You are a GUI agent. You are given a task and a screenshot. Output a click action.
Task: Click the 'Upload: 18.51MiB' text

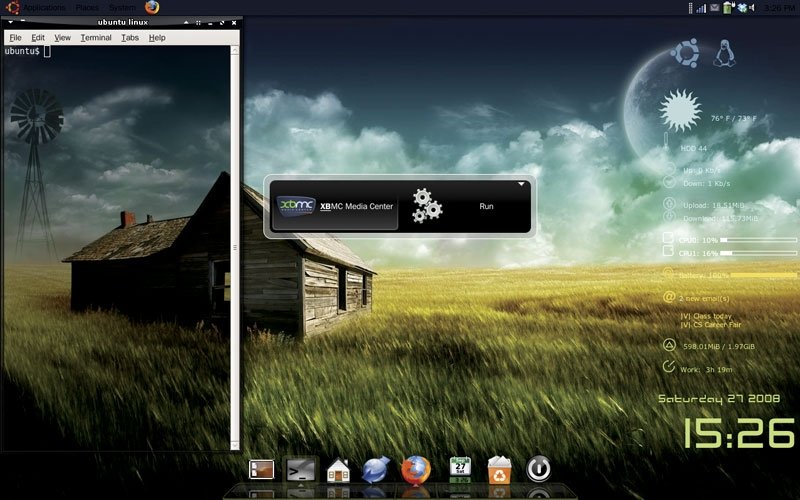[x=713, y=205]
